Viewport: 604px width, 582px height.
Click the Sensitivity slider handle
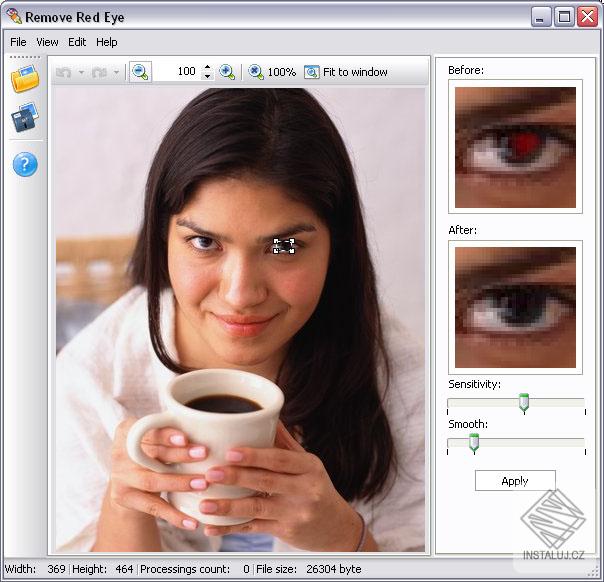(x=523, y=403)
